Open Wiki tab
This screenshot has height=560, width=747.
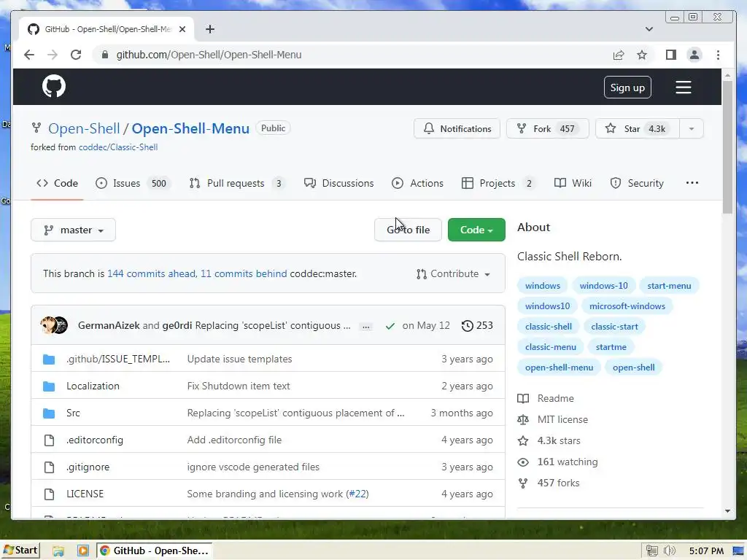pyautogui.click(x=573, y=183)
